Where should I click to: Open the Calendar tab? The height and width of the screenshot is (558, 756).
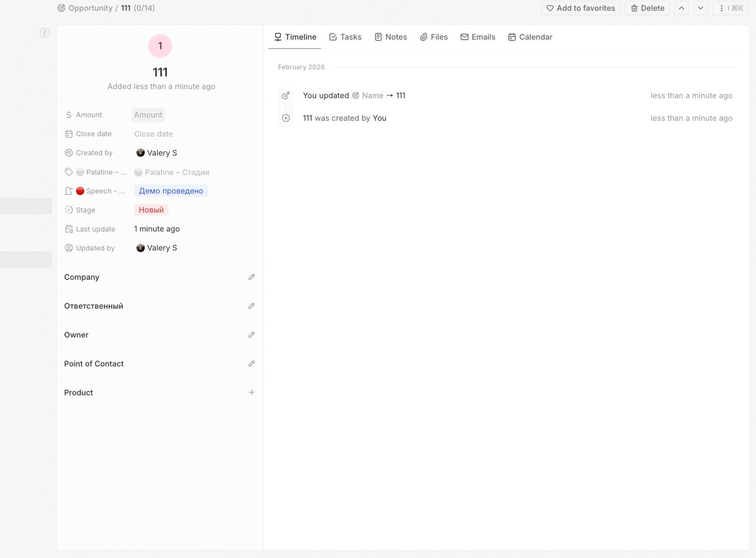[x=530, y=37]
